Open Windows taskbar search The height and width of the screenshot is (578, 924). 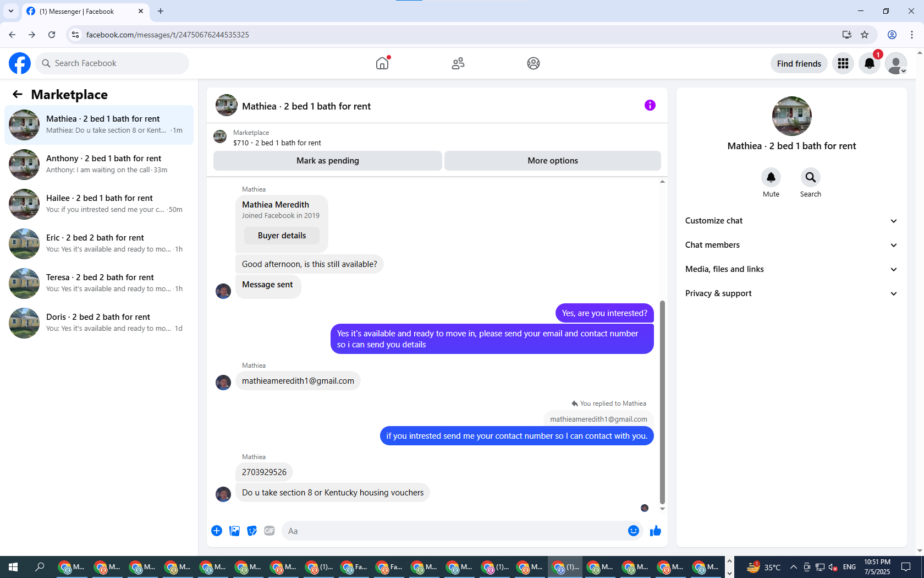40,567
